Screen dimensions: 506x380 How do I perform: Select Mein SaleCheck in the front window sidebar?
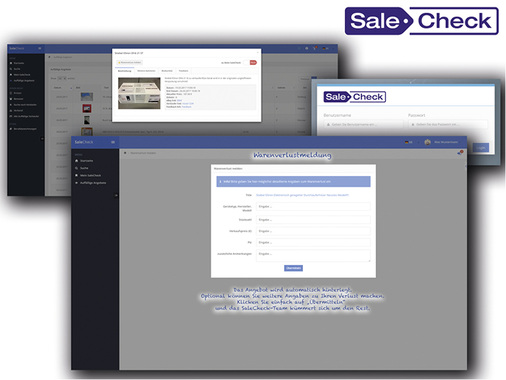tap(88, 175)
